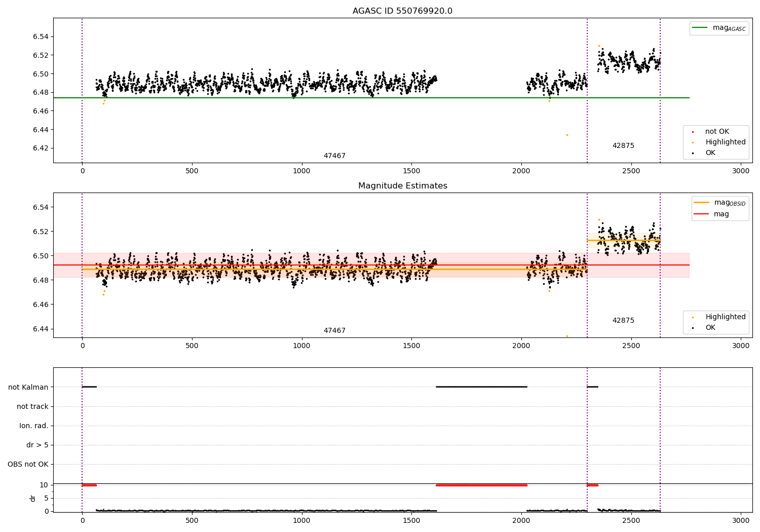Click the 1500 x-tick label under top plot

tap(411, 171)
